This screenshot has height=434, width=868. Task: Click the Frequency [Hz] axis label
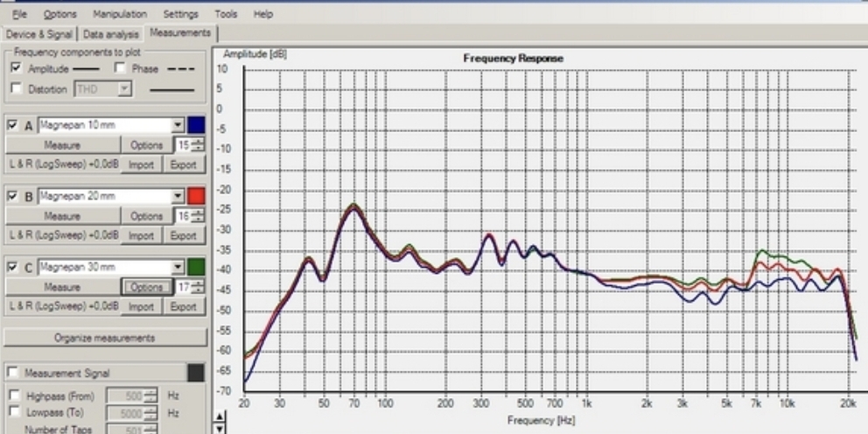click(542, 420)
